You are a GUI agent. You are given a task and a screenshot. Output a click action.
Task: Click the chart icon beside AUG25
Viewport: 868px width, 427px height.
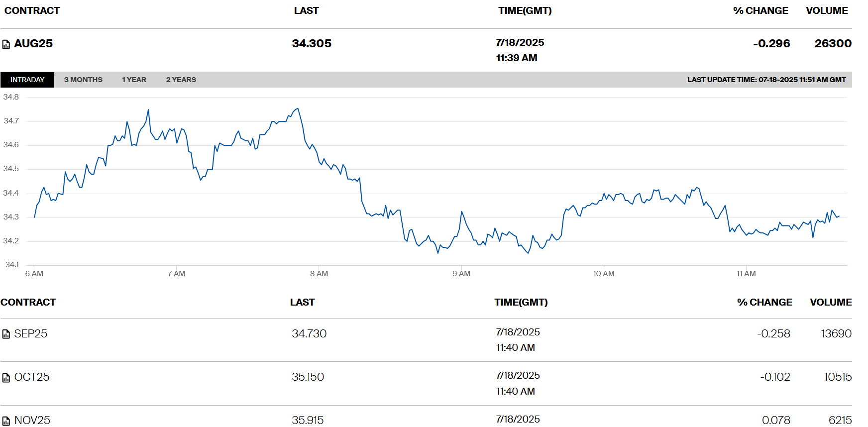click(6, 45)
